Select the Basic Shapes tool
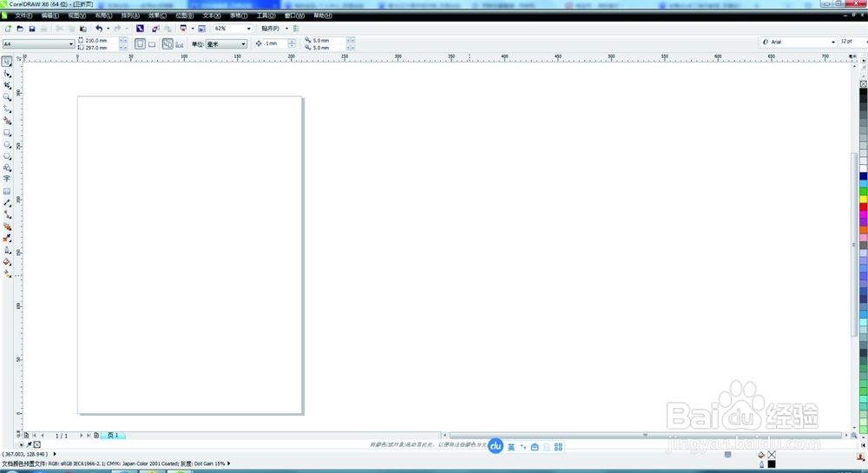The height and width of the screenshot is (473, 868). coord(7,168)
